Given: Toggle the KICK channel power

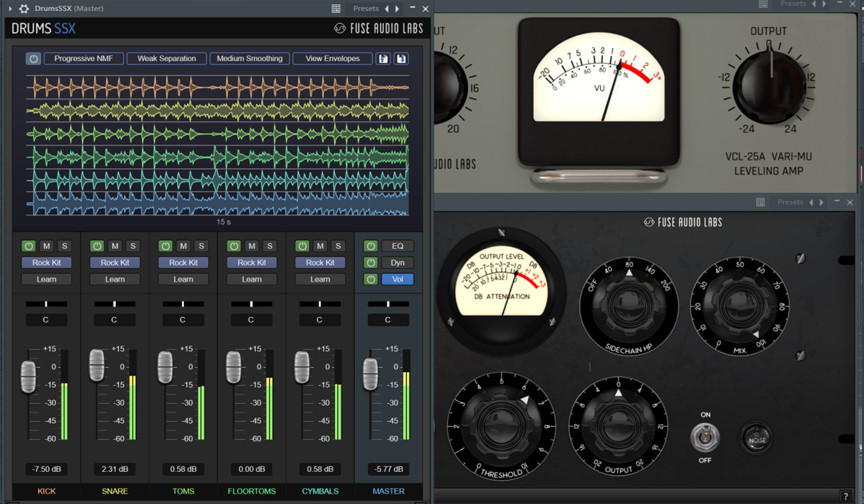Looking at the screenshot, I should tap(28, 246).
